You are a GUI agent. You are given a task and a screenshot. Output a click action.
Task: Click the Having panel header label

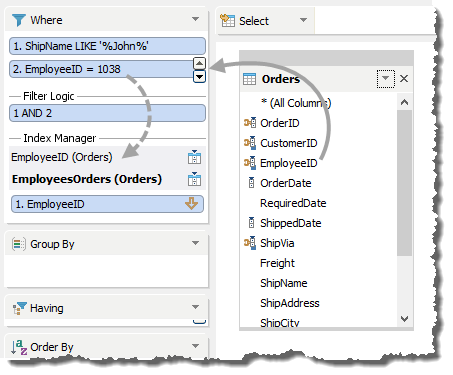(47, 308)
